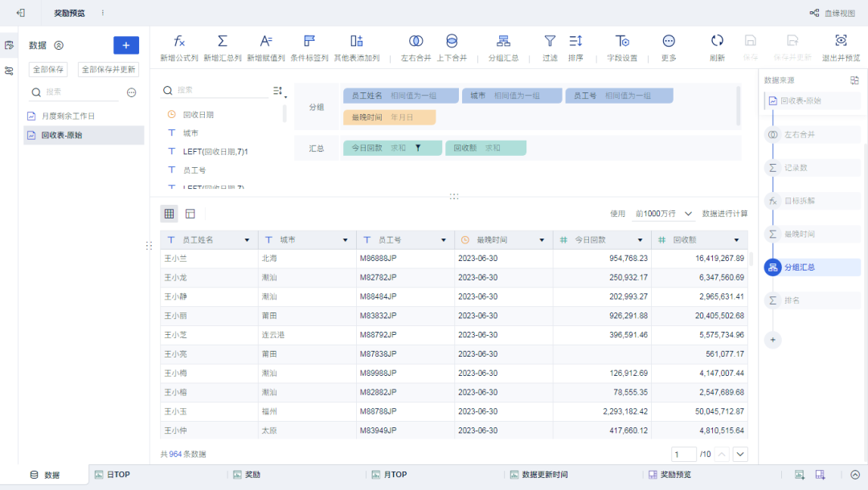The height and width of the screenshot is (490, 868).
Task: Open 员工姓名 column dropdown arrow
Action: pos(247,240)
